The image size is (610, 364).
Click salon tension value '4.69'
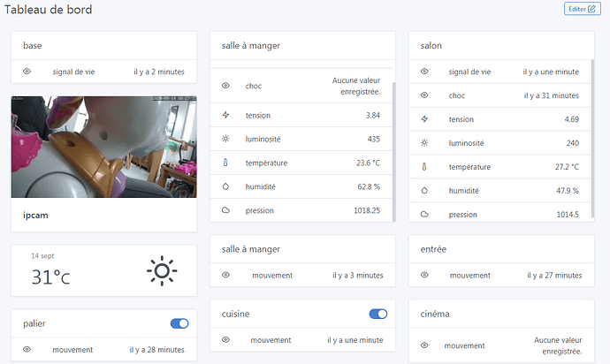tap(572, 119)
